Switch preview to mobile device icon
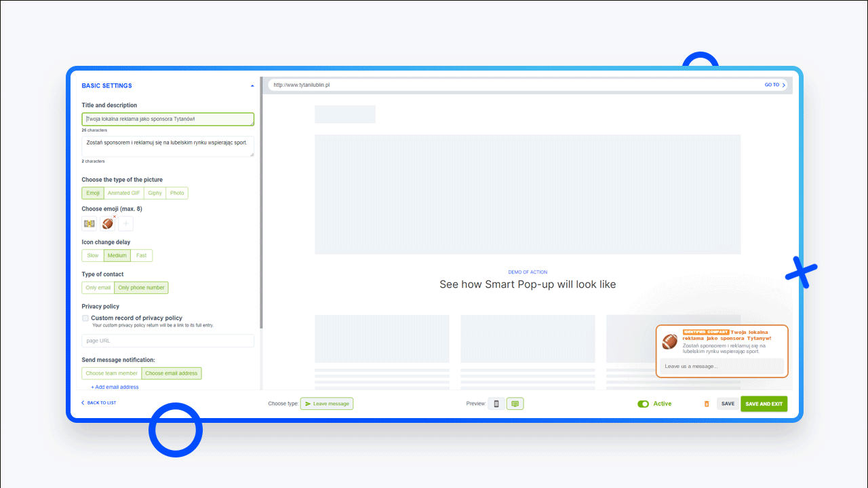 pos(496,404)
